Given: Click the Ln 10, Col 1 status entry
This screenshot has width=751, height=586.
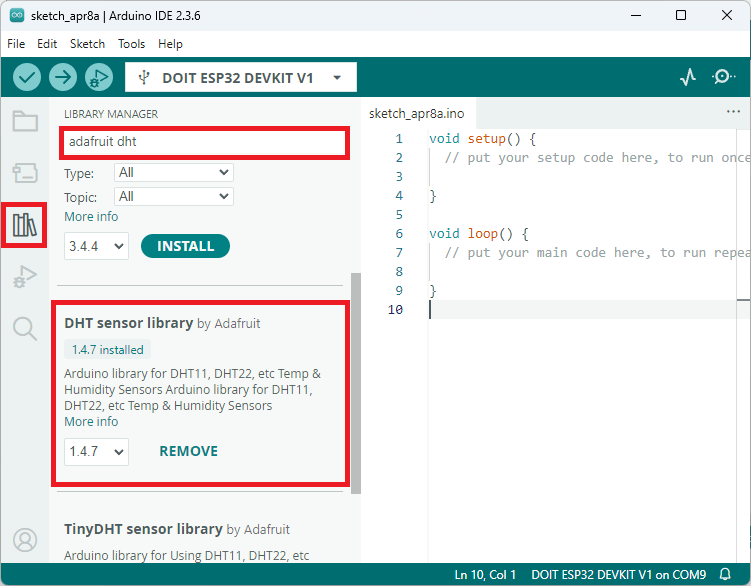Looking at the screenshot, I should pyautogui.click(x=485, y=575).
